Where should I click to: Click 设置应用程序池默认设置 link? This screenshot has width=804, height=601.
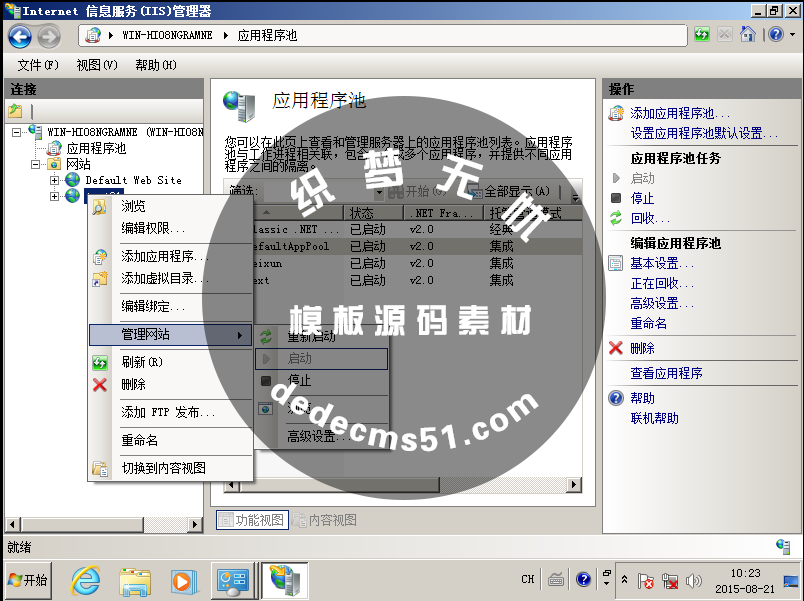point(696,133)
